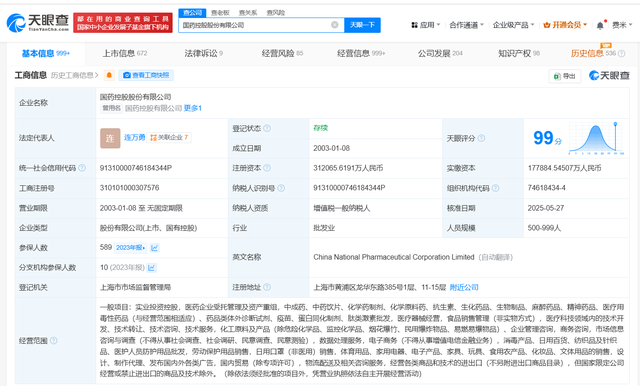
Task: Open legal representative 连万勇 link
Action: point(134,138)
